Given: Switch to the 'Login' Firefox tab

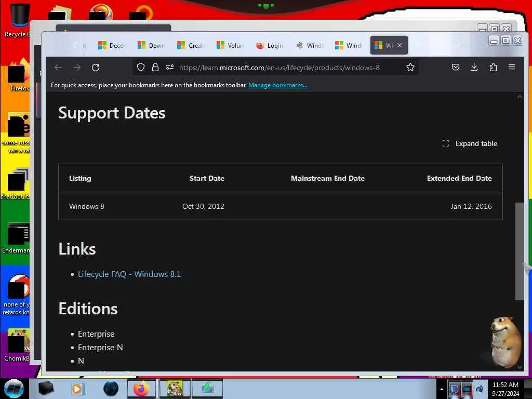Looking at the screenshot, I should (x=270, y=45).
